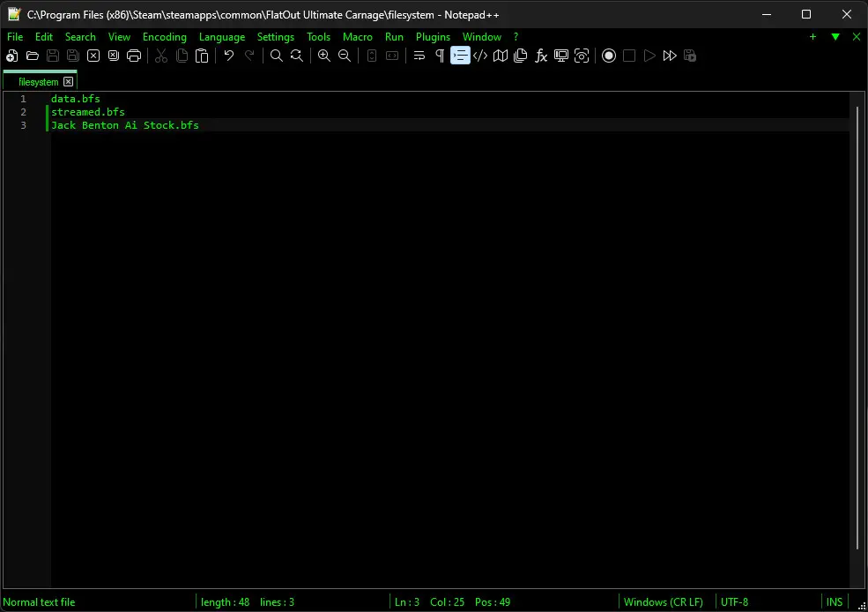Image resolution: width=868 pixels, height=612 pixels.
Task: Click the text data.bfs
Action: coord(76,99)
